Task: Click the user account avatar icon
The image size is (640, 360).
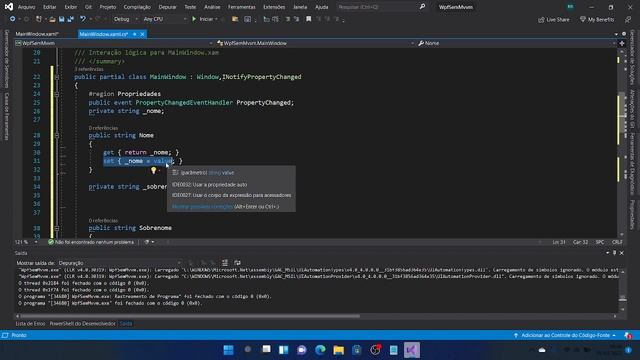Action: tap(570, 7)
